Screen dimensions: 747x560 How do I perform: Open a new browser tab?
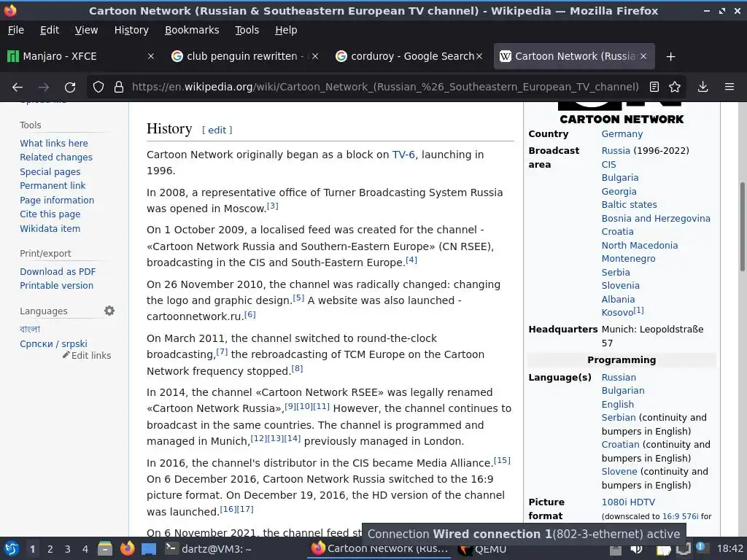(x=671, y=57)
